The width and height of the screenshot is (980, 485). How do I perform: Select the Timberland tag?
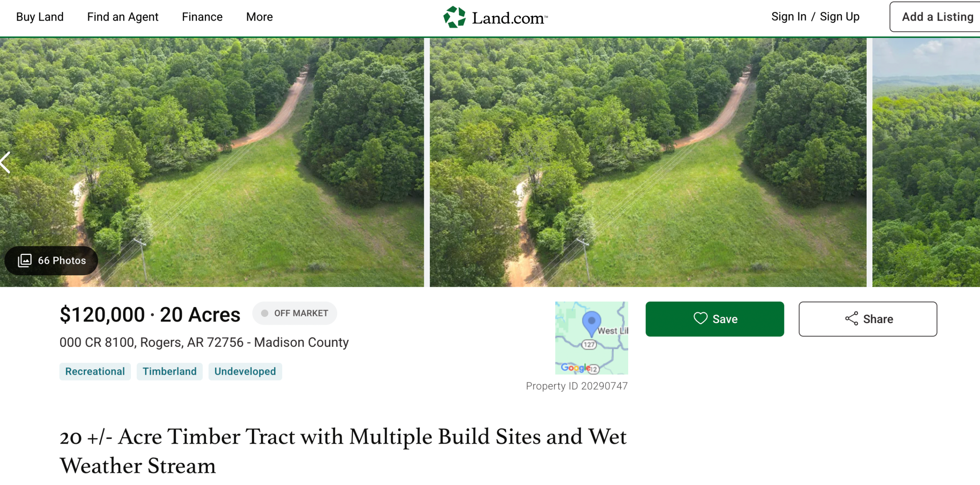(170, 371)
